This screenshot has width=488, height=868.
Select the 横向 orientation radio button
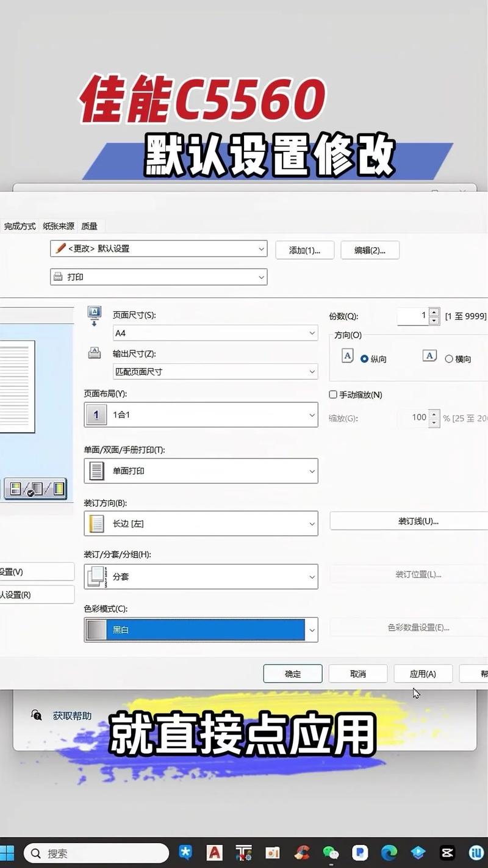[x=449, y=359]
